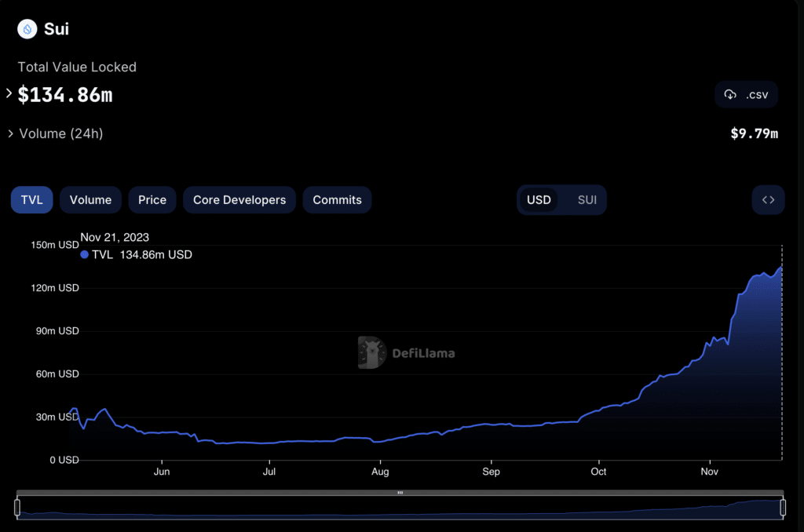The height and width of the screenshot is (532, 804).
Task: Open the Commits chart tab
Action: click(x=338, y=200)
